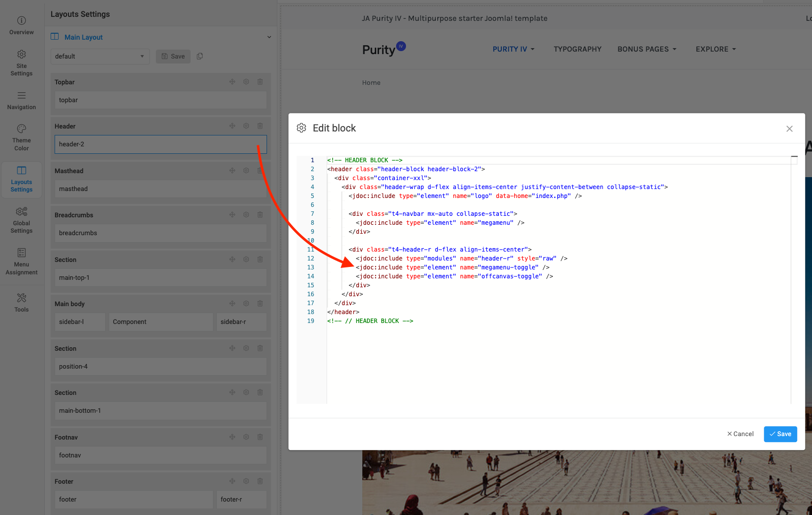Click the copy layout icon beside Save
Screen dimensions: 812x515
click(x=200, y=56)
